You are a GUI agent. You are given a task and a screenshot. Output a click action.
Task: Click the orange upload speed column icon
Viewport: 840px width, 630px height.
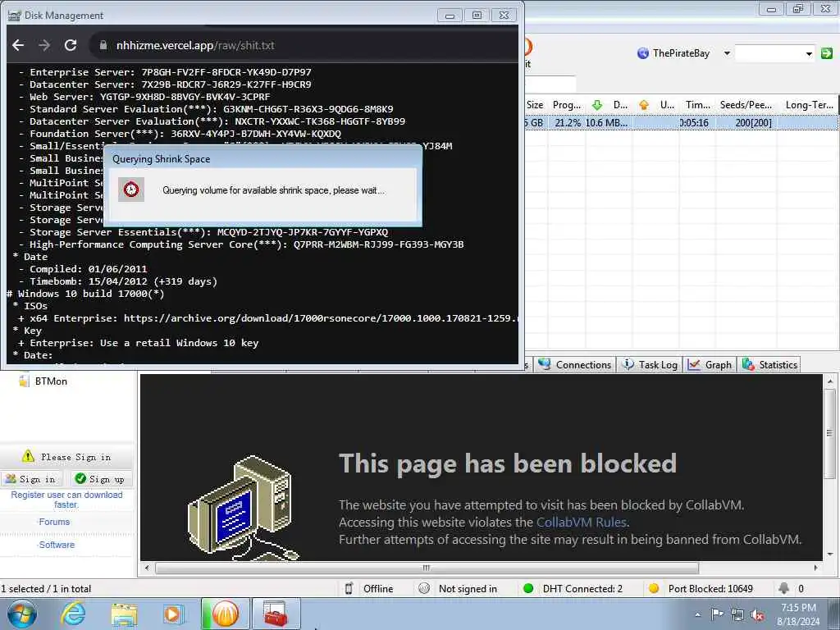click(x=644, y=105)
